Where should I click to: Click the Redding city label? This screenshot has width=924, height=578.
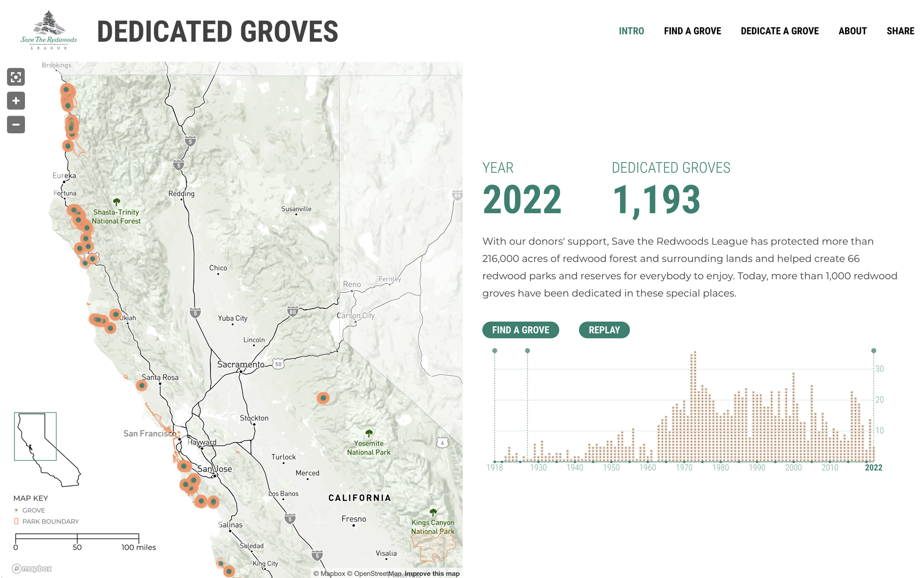pos(181,194)
